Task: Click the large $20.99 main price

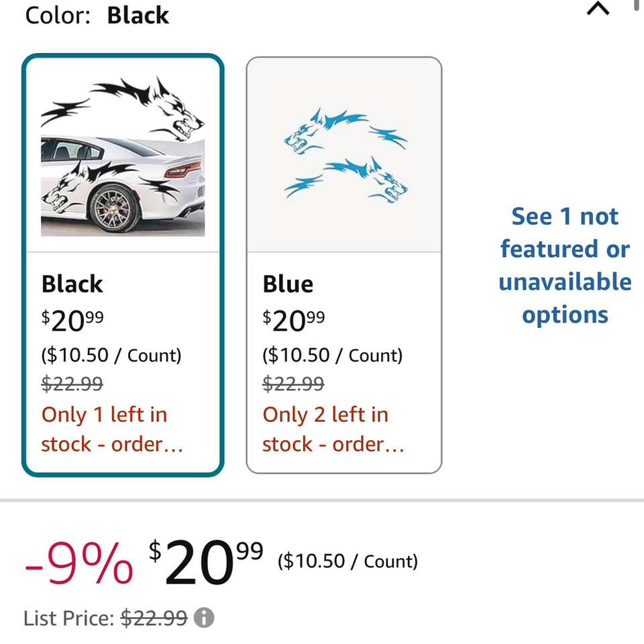Action: [205, 563]
